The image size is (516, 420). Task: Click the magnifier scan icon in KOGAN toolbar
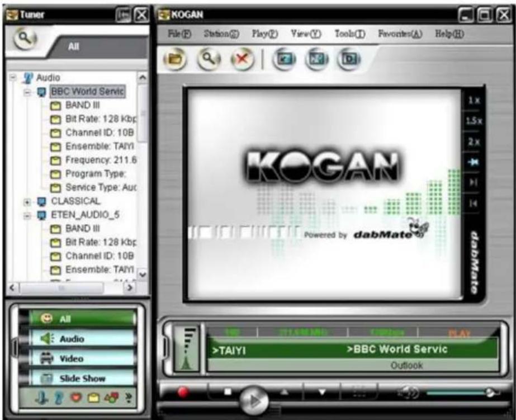coord(209,59)
